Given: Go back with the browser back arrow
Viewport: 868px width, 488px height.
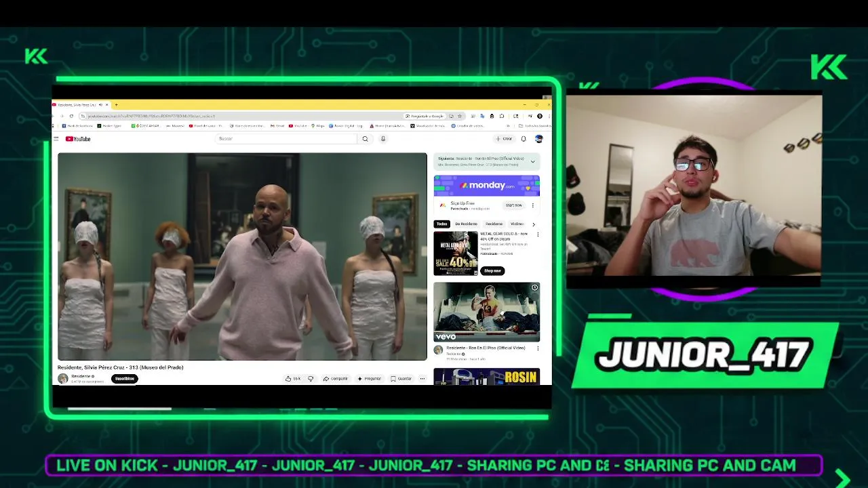Looking at the screenshot, I should click(53, 116).
